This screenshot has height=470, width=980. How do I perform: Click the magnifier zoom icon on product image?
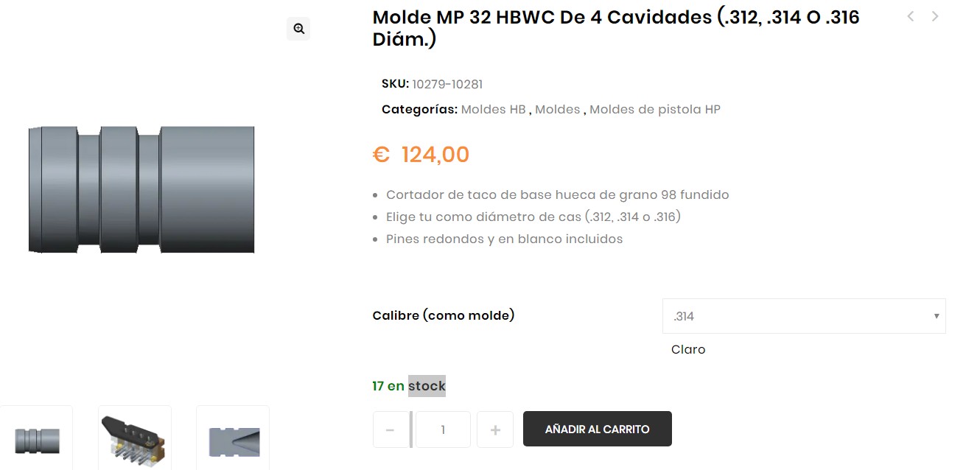[298, 29]
